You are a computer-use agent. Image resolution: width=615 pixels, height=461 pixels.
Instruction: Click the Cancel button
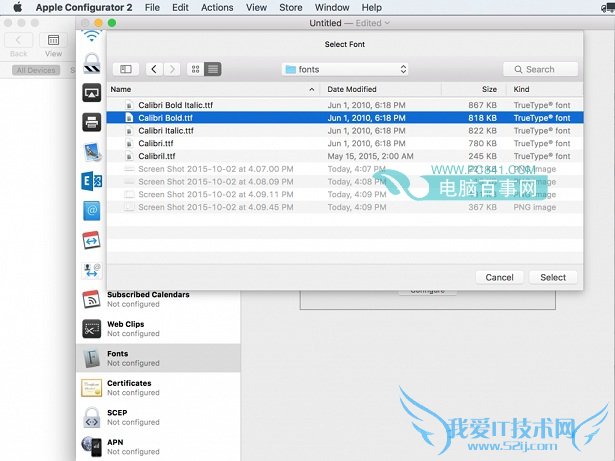coord(499,277)
